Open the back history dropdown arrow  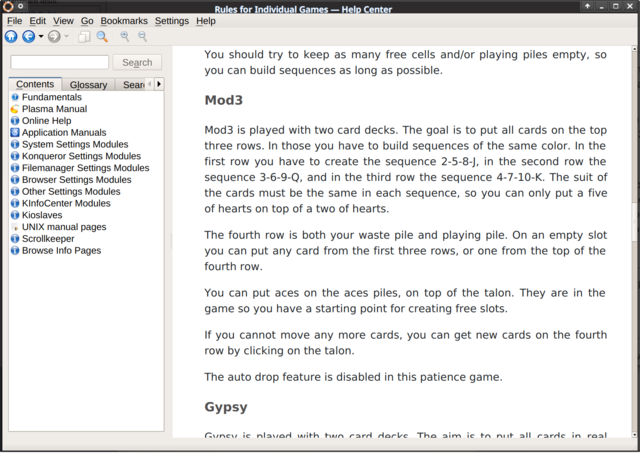(x=41, y=37)
